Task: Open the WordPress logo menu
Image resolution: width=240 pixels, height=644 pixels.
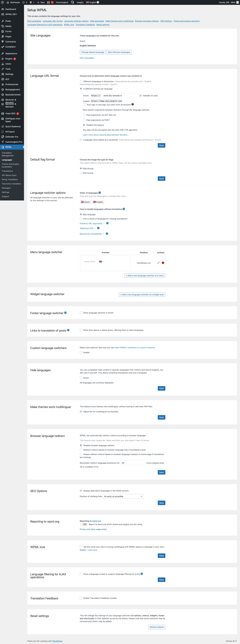Action: pos(2,2)
